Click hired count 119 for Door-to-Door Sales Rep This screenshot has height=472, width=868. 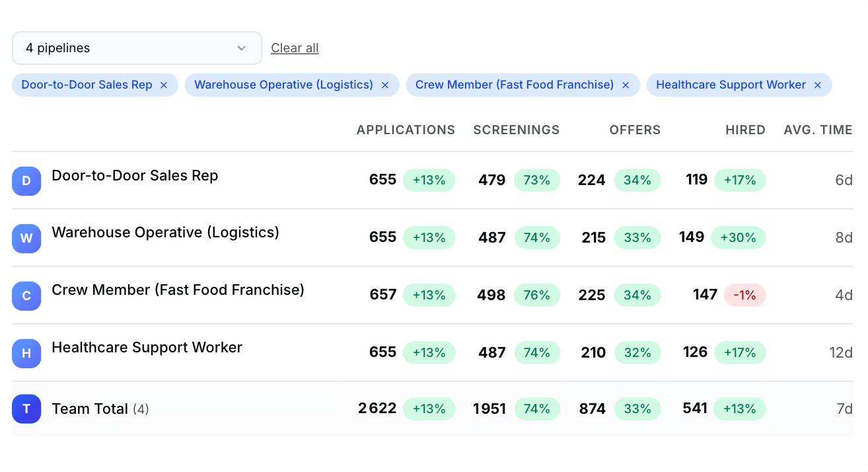[696, 180]
